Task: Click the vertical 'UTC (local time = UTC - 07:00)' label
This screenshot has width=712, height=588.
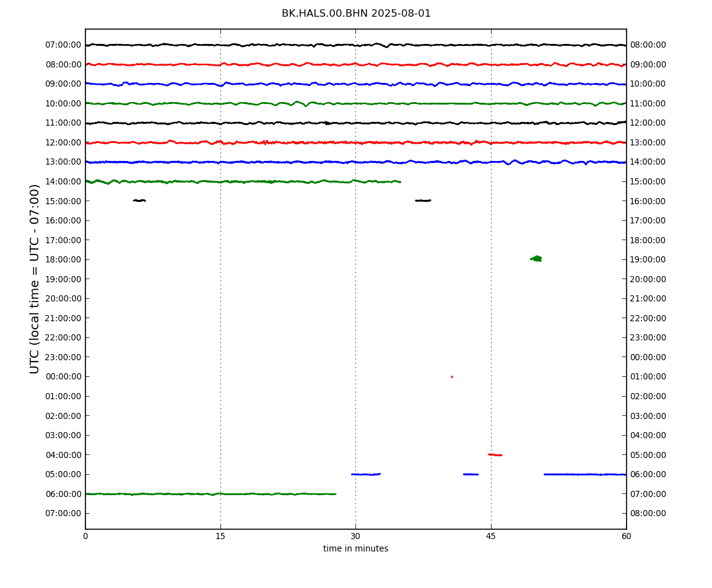Action: pos(35,279)
